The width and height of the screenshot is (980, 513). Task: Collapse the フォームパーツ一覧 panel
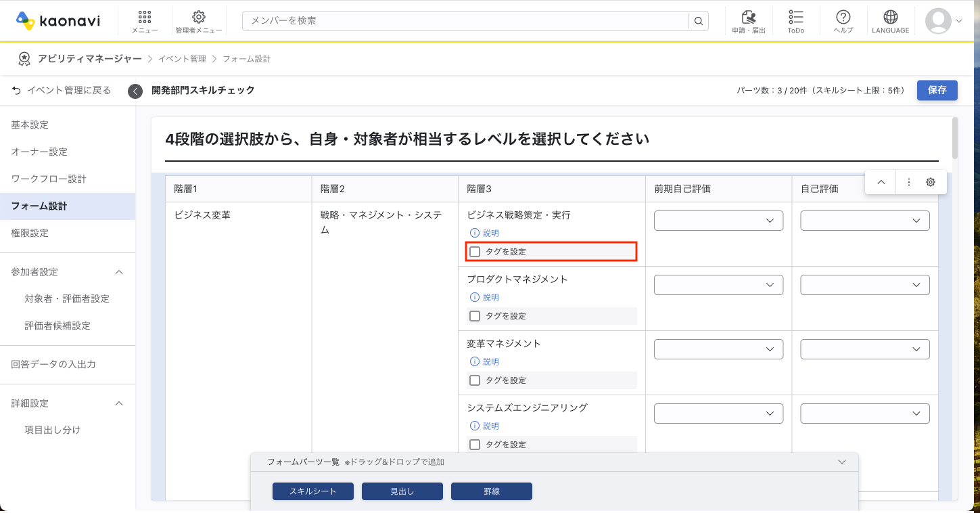pos(842,462)
